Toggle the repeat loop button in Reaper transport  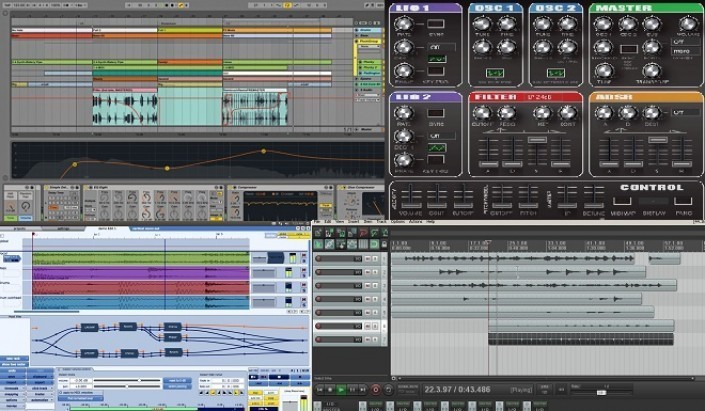388,390
